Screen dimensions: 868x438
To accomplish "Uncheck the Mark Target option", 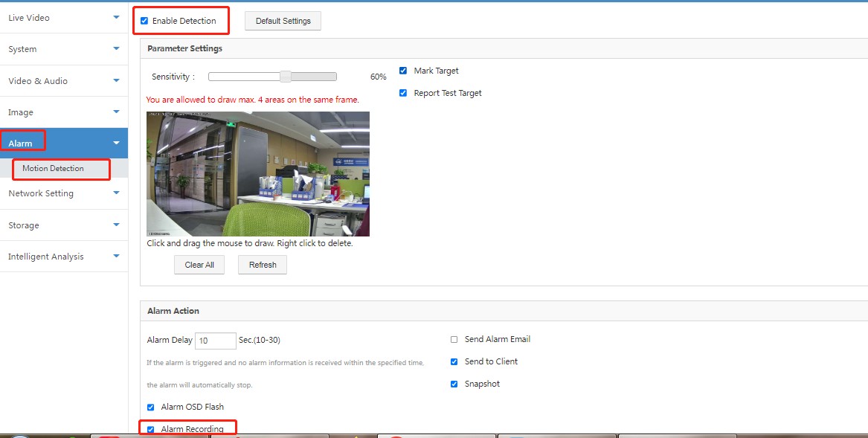I will coord(403,71).
